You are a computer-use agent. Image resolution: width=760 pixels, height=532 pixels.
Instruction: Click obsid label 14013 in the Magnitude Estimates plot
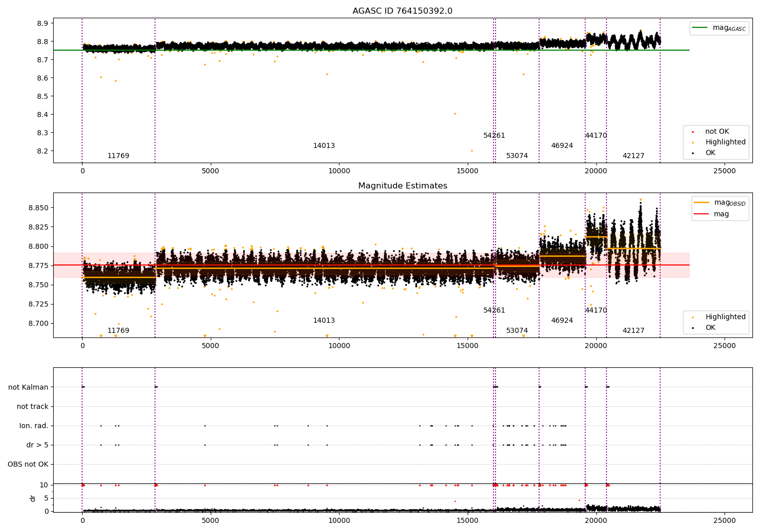[x=324, y=321]
